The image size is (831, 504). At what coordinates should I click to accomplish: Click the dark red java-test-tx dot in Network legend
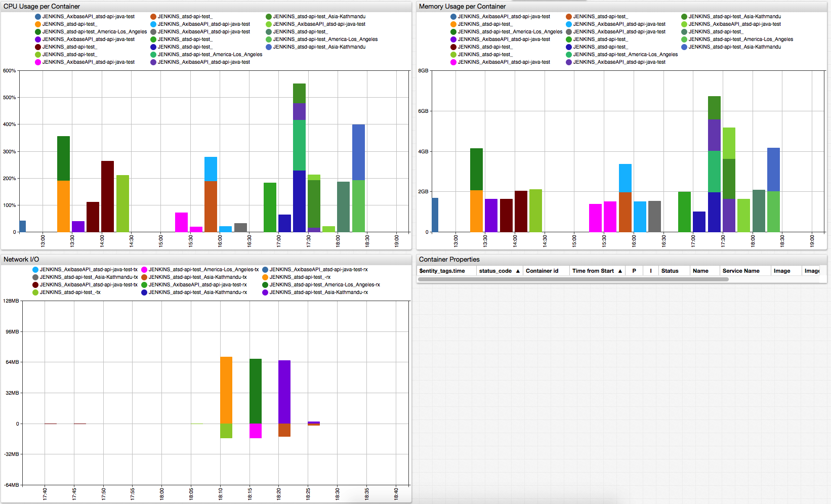coord(35,285)
